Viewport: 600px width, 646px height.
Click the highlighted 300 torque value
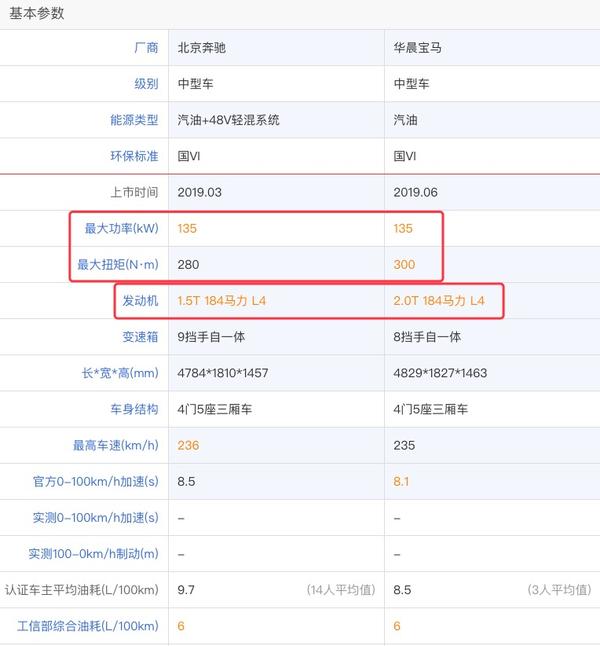[x=404, y=264]
